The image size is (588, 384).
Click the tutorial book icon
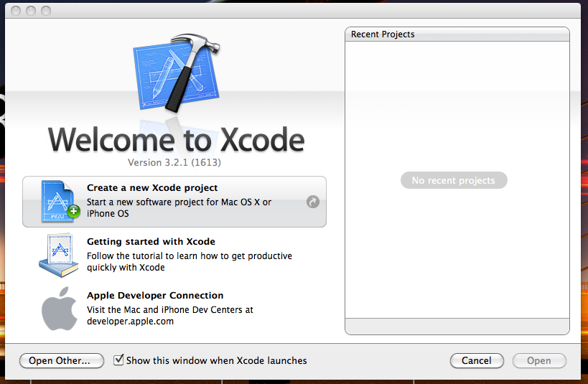[59, 255]
